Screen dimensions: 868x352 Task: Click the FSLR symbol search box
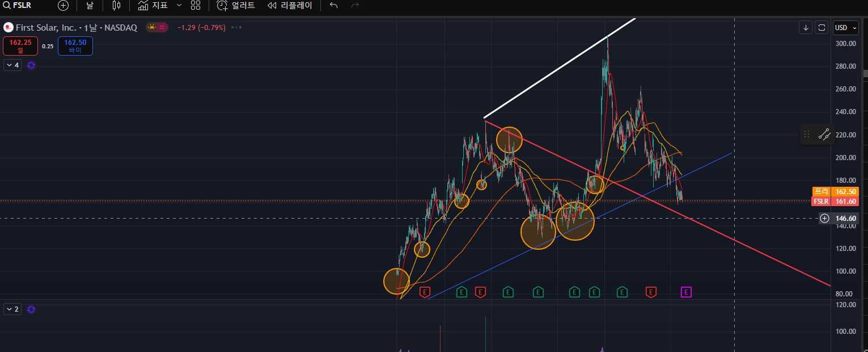(23, 6)
